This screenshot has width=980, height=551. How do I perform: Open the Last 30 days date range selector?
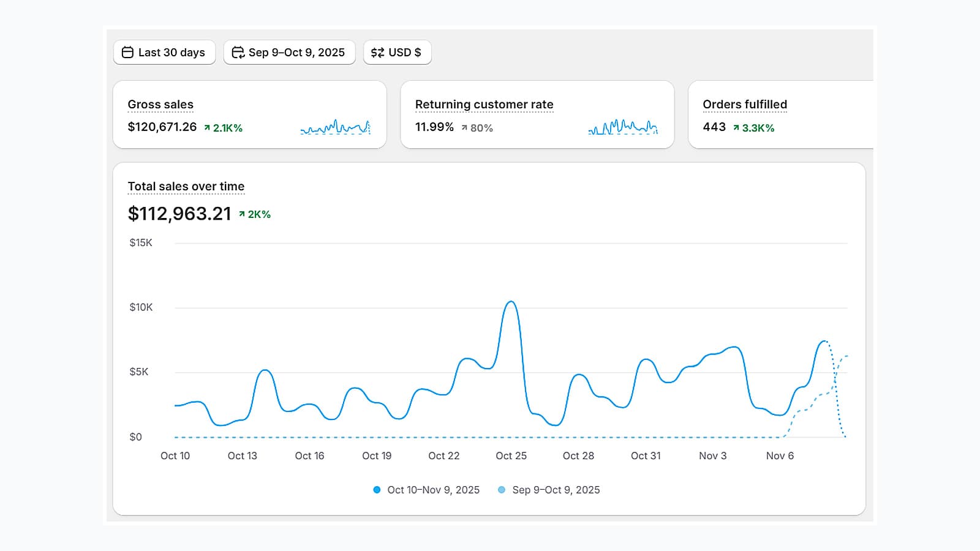point(164,52)
